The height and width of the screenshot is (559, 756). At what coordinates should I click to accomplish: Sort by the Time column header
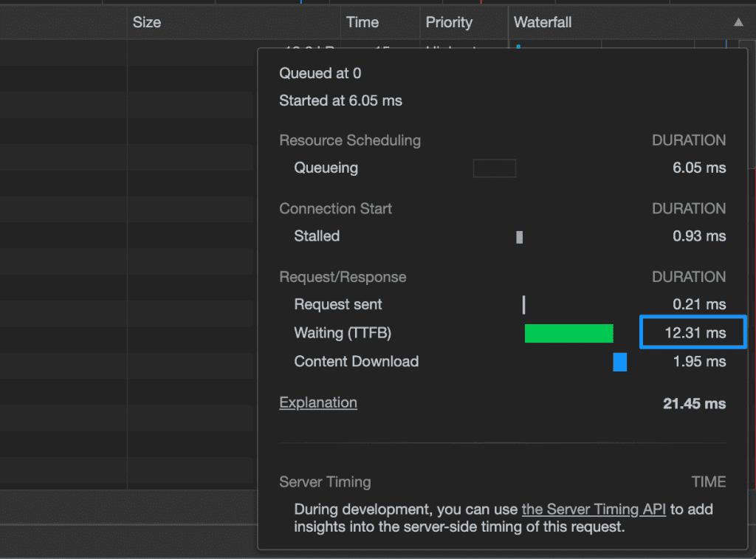[362, 23]
